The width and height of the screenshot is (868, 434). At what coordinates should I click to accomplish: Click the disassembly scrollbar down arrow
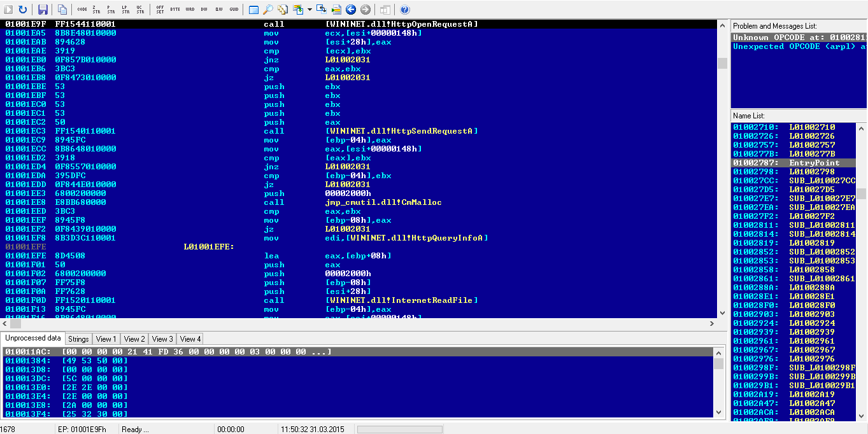pos(722,313)
